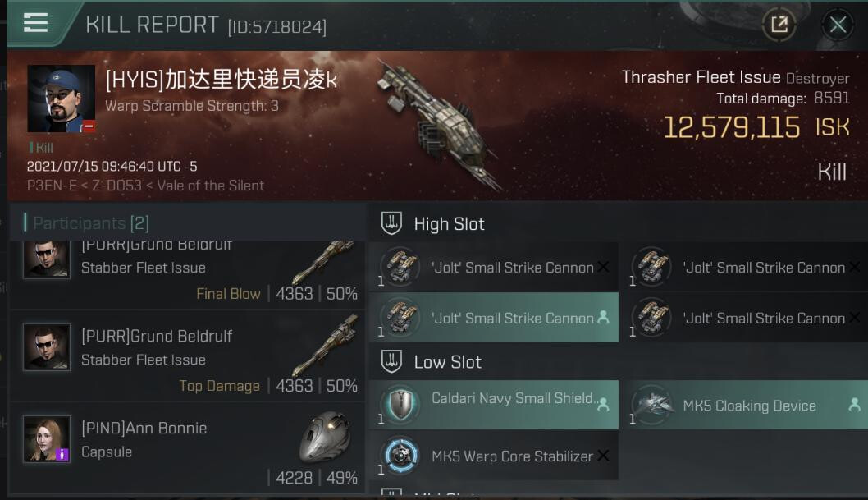868x500 pixels.
Task: Click the MK5 Warp Core Stabilizer icon
Action: click(401, 455)
